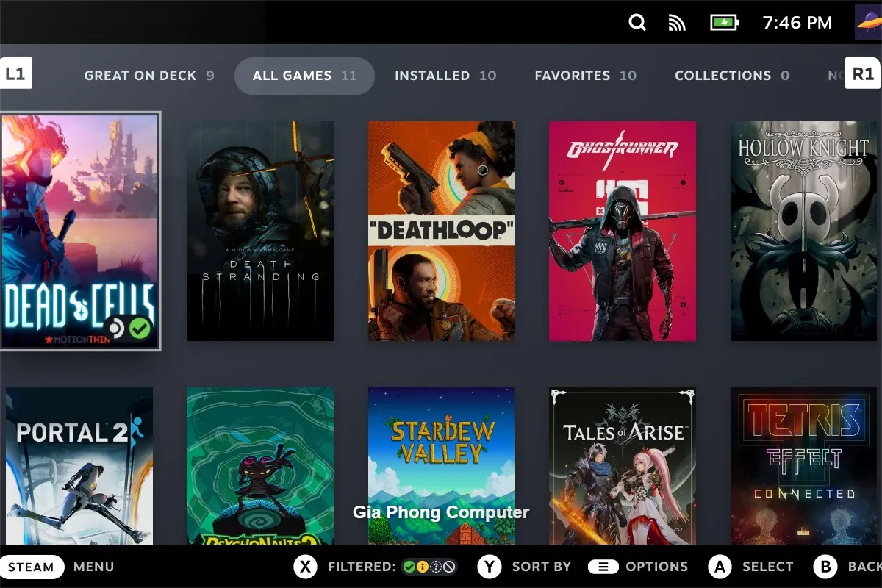Select the Deathloop game cover
Screen dimensions: 882x588
tap(441, 231)
